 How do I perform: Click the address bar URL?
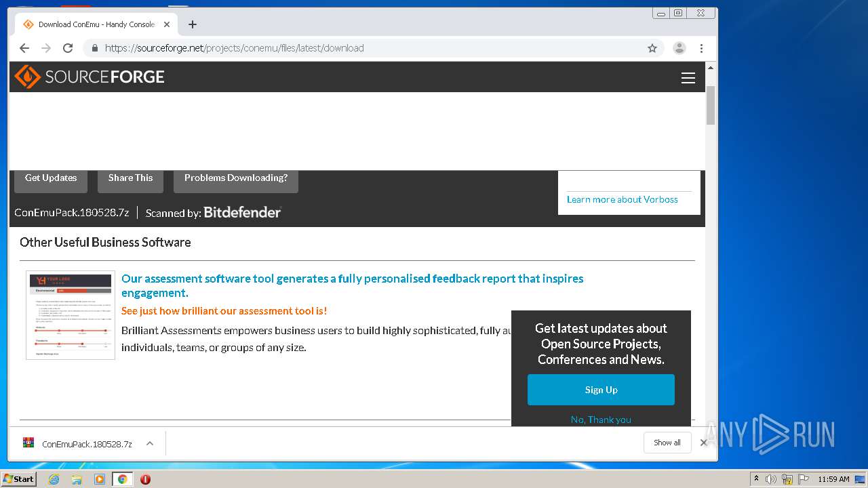pos(234,48)
